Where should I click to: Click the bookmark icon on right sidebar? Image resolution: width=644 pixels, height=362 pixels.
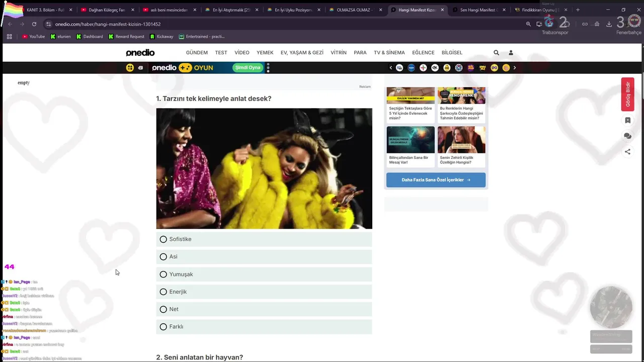[627, 121]
